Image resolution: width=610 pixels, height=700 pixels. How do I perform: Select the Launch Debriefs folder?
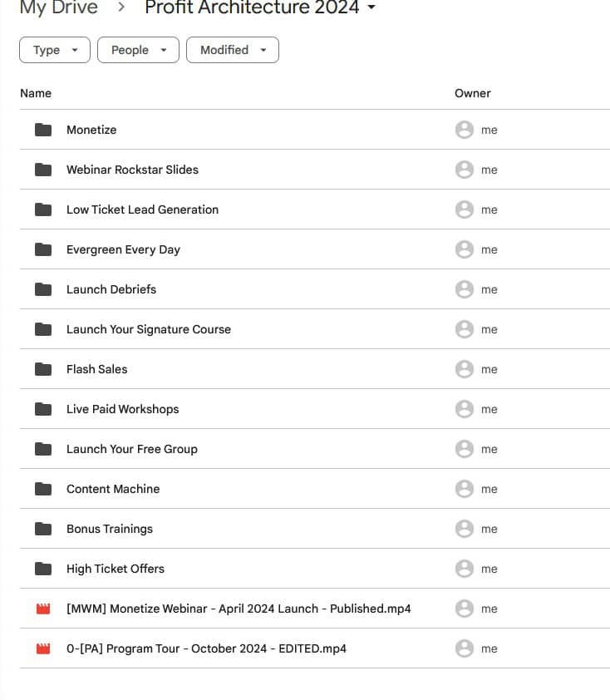tap(111, 289)
